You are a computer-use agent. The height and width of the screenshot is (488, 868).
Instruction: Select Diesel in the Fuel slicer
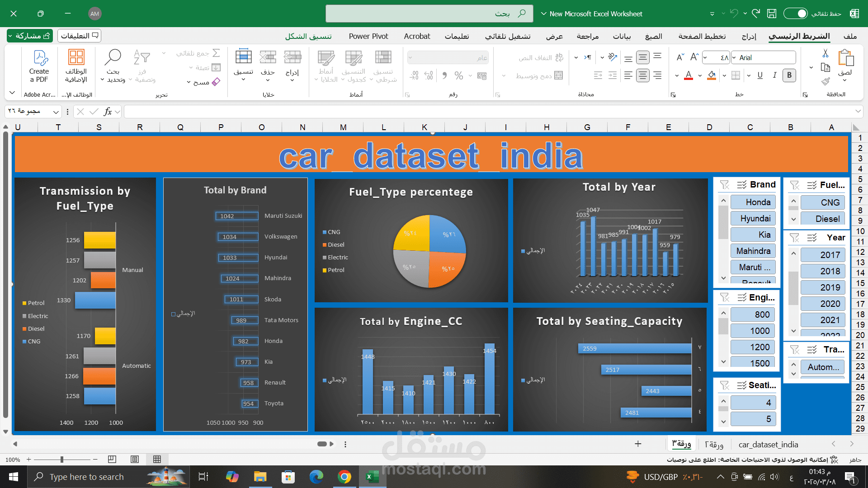coord(823,219)
